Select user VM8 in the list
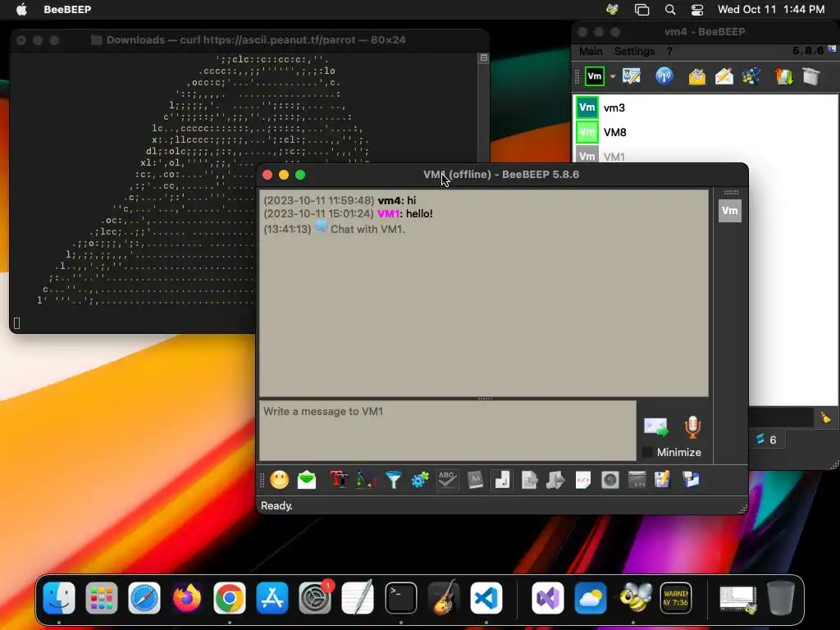 pos(706,132)
